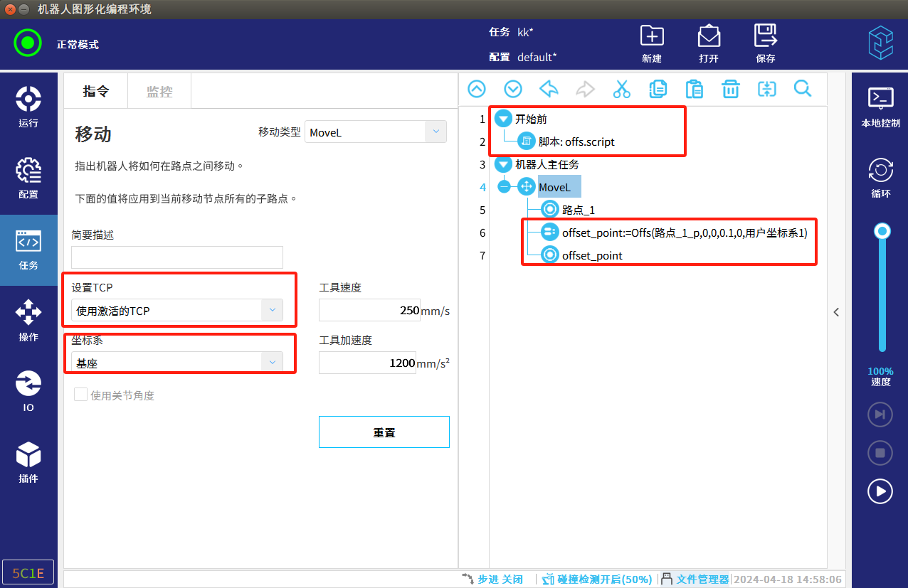This screenshot has height=588, width=908.
Task: Click the 简要描述 text input field
Action: 177,257
